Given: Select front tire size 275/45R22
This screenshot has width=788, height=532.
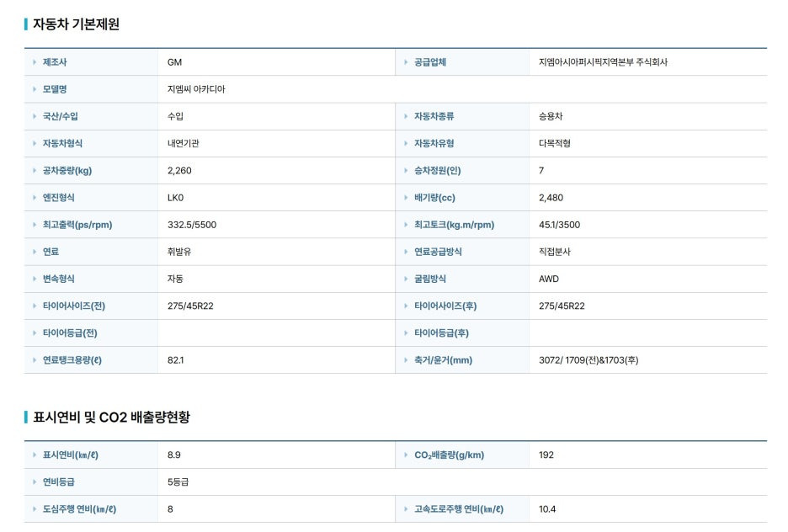Looking at the screenshot, I should tap(190, 306).
